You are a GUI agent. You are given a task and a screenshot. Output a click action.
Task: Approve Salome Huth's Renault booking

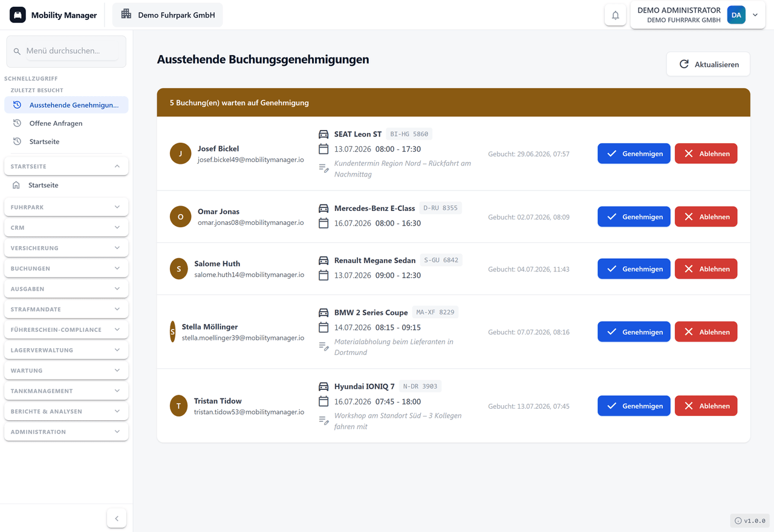pos(634,269)
